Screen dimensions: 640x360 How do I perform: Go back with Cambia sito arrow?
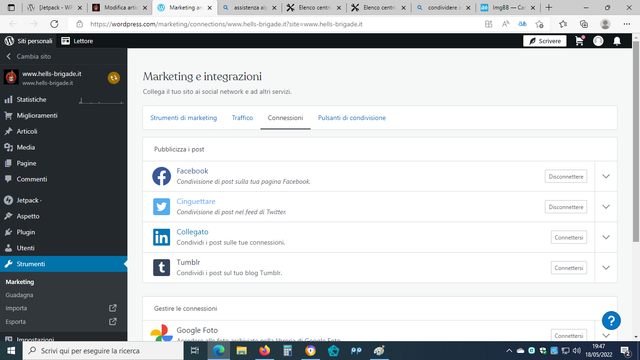pyautogui.click(x=9, y=56)
